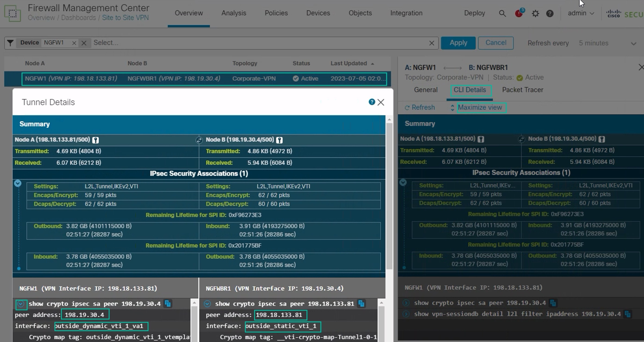Click NGFW1 CLI output scrollbar up arrow
Screen dimensions: 644x342
(x=195, y=303)
